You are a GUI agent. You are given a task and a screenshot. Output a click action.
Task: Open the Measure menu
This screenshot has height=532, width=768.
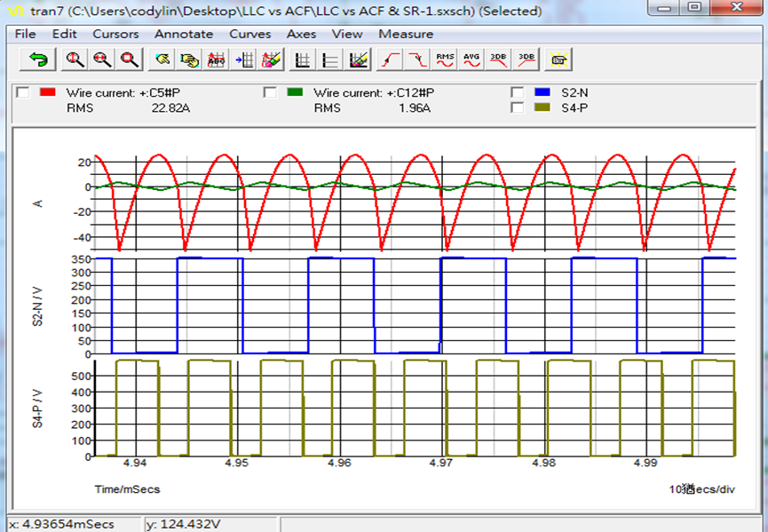tap(406, 34)
